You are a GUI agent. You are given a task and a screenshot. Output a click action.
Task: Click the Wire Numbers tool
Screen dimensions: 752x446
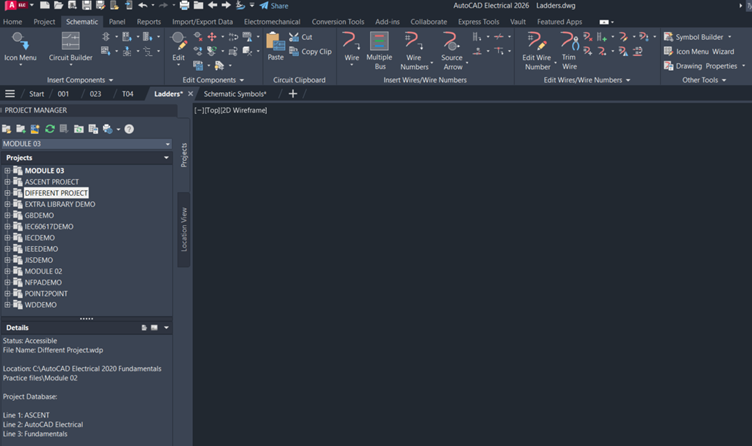coord(414,50)
